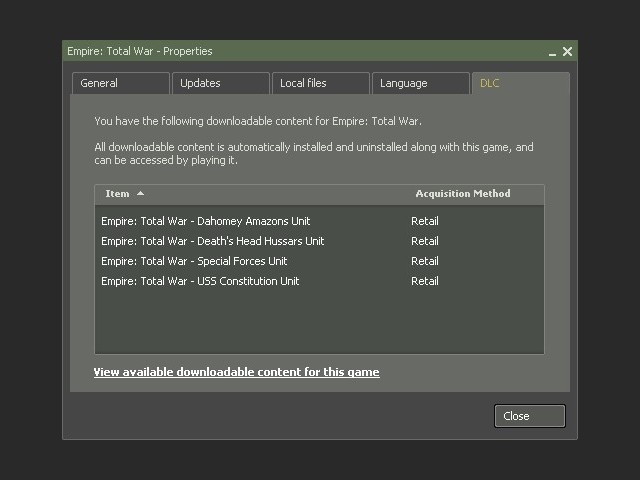This screenshot has height=480, width=640.
Task: Select the USS Constitution Unit row
Action: [x=319, y=281]
